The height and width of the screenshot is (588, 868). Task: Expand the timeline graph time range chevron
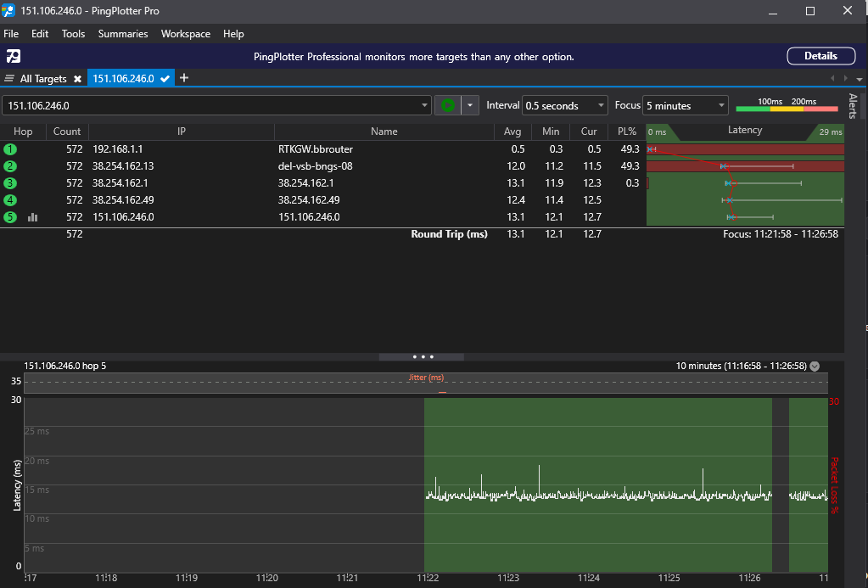pyautogui.click(x=815, y=367)
